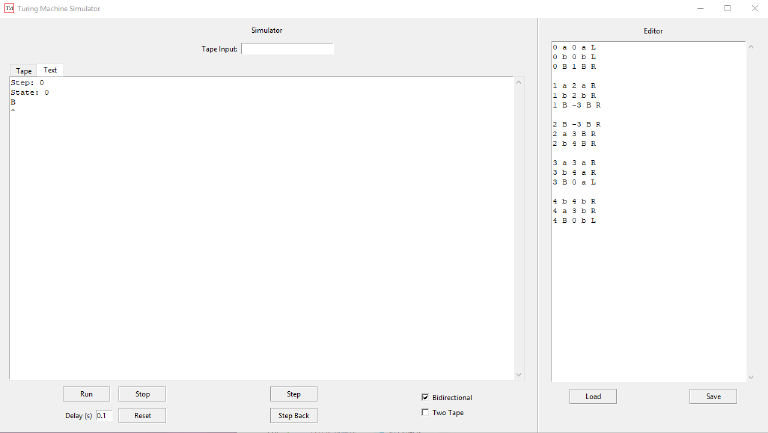Place cursor on editor line '0 B 1 B R'
Viewport: 768px width, 433px height.
pyautogui.click(x=574, y=67)
